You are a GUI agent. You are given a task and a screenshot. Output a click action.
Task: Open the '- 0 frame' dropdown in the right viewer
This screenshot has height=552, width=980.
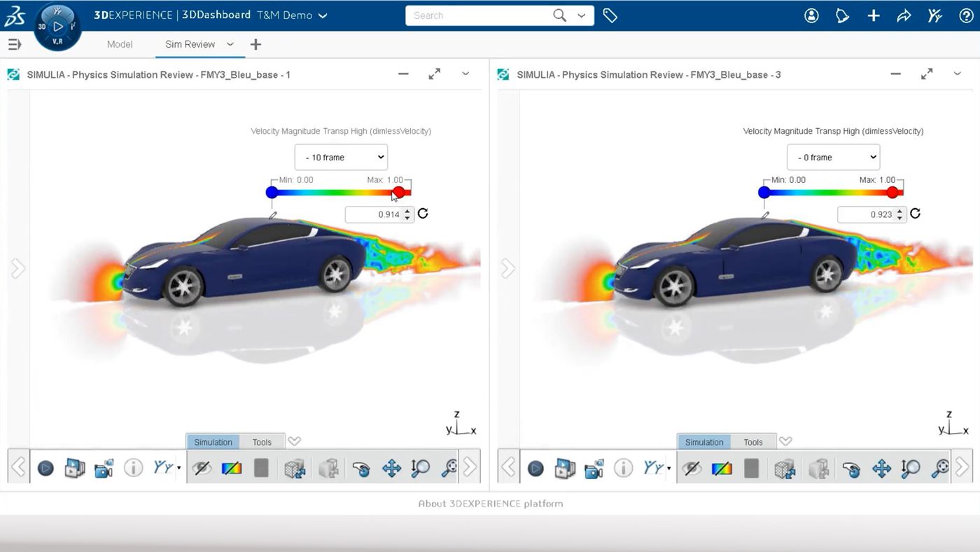click(833, 157)
